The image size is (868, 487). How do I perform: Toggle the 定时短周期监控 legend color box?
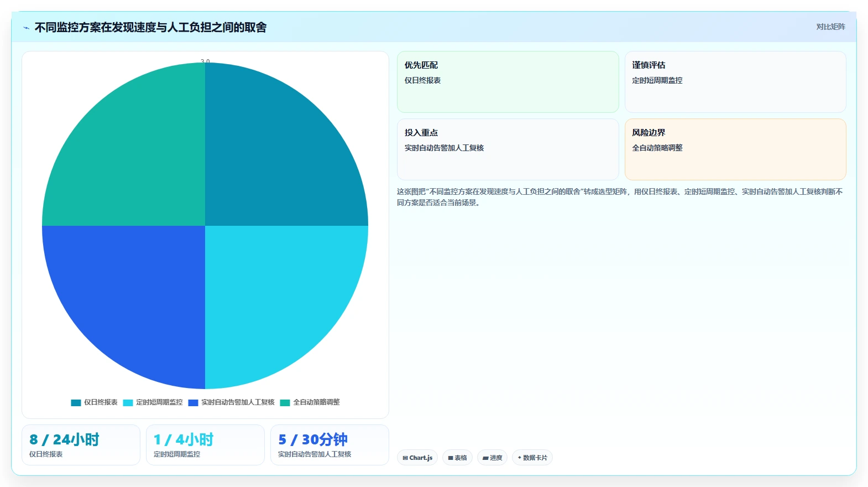click(128, 402)
